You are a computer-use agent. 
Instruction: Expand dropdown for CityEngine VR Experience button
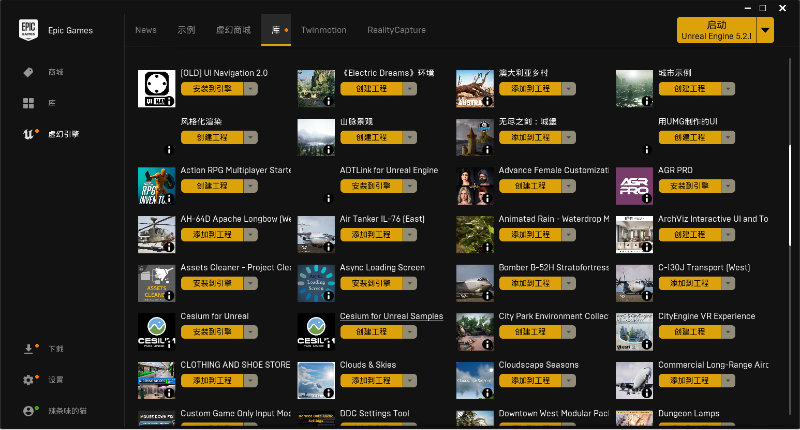point(728,332)
